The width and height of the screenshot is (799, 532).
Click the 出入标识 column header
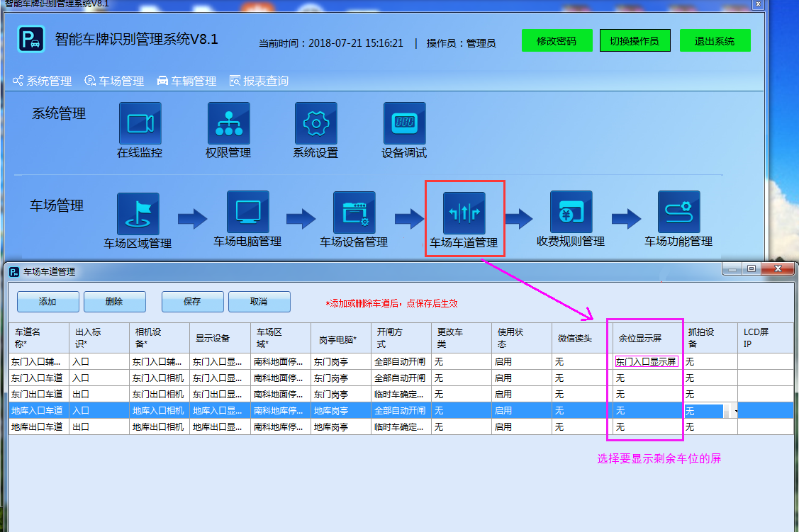[x=99, y=338]
